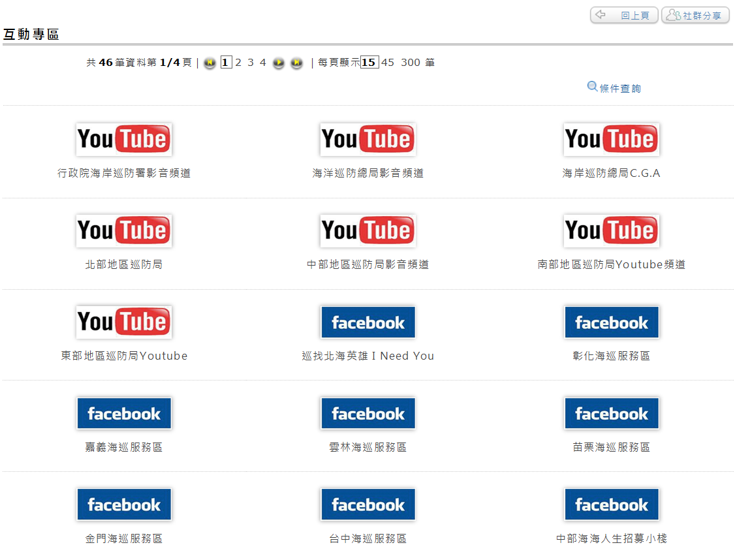
Task: Click YouTube logo above 北部地區巡防局
Action: 124,231
